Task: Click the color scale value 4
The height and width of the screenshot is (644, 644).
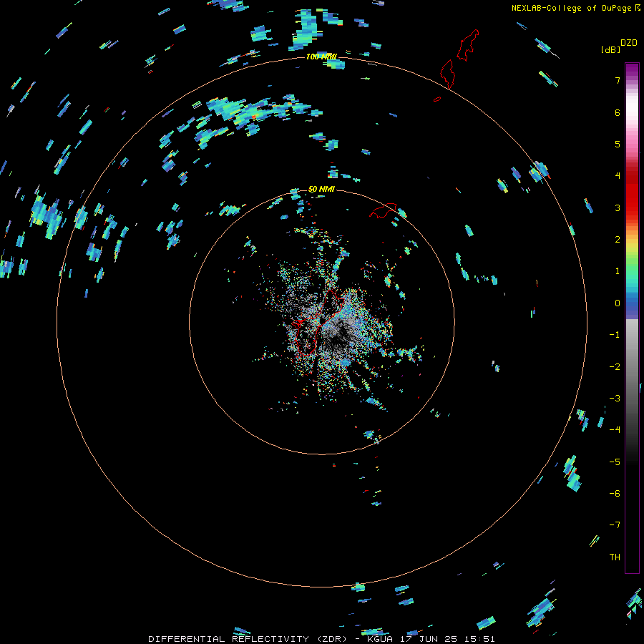Action: point(618,176)
